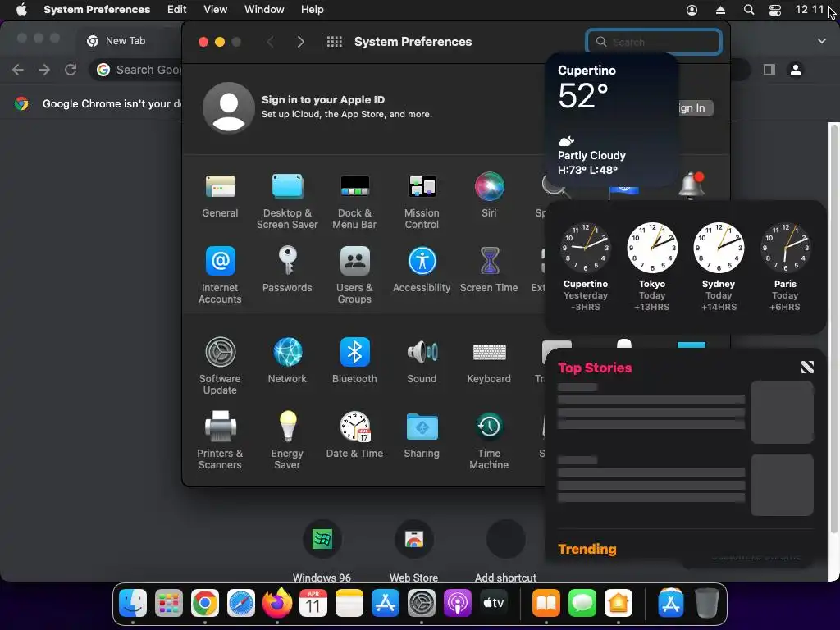Open Screen Time preferences
The width and height of the screenshot is (840, 630).
pyautogui.click(x=489, y=269)
